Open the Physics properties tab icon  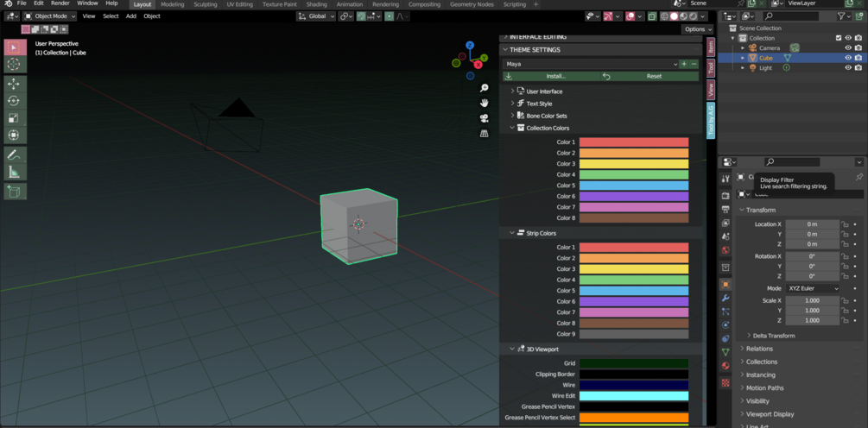coord(725,325)
